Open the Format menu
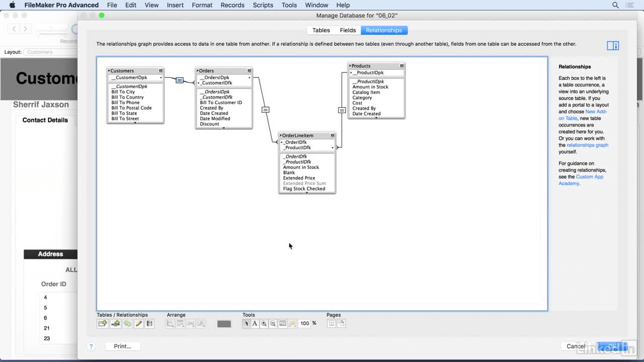 [x=202, y=5]
